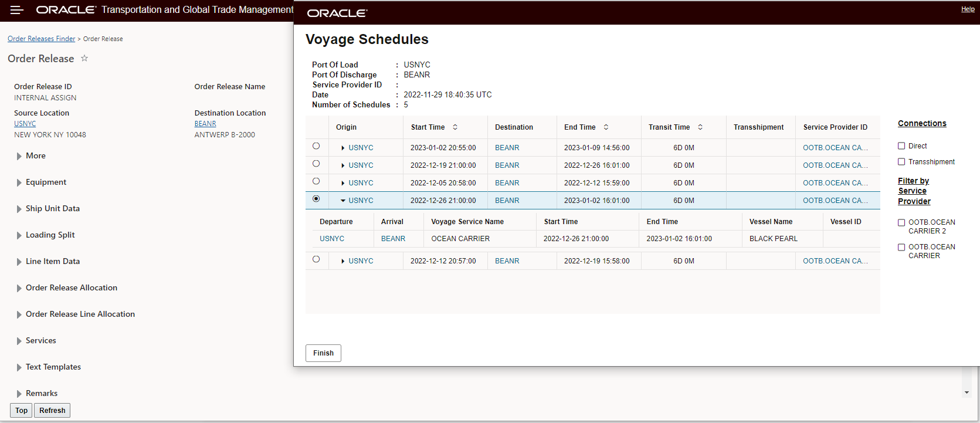Open the USNYC departure link in voyage details
The height and width of the screenshot is (423, 980).
pos(332,239)
